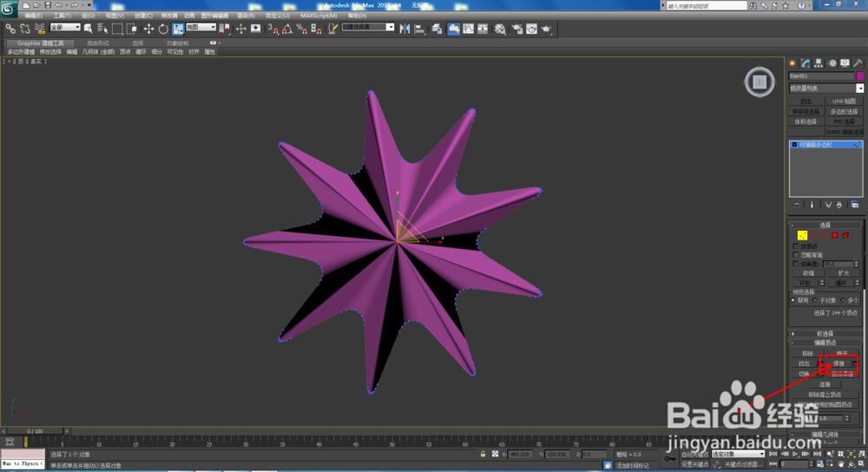
Task: Select the Link tool in main toolbar
Action: coord(10,29)
